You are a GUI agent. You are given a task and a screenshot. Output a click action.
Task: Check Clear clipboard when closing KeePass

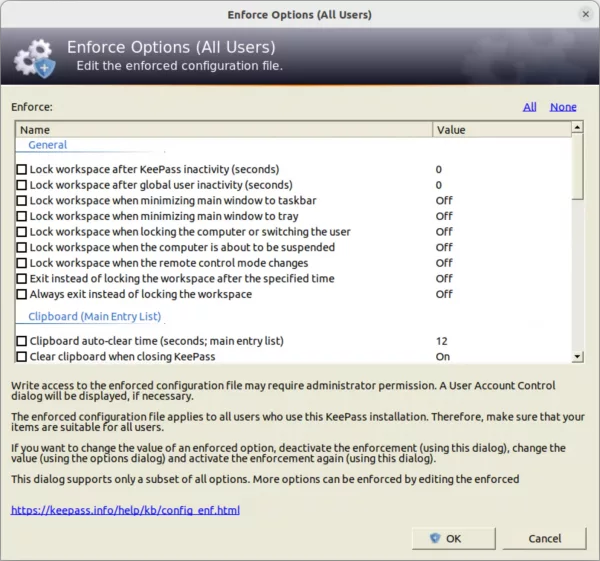pos(22,357)
